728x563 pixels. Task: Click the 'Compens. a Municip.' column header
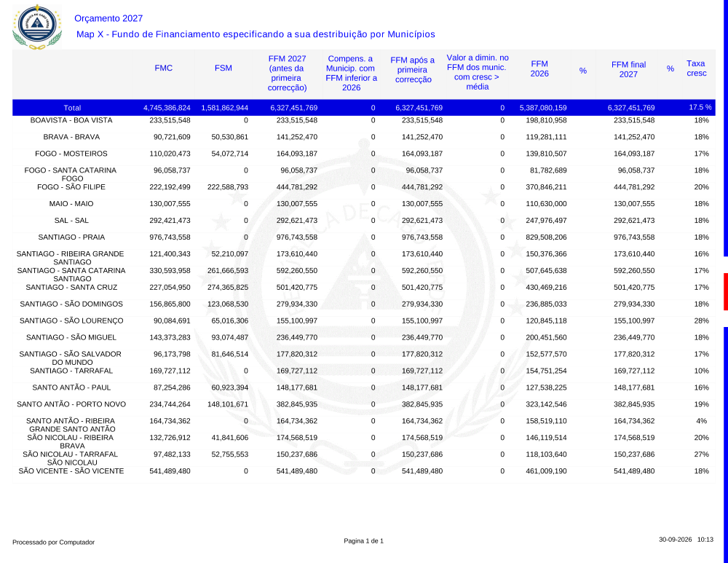351,73
